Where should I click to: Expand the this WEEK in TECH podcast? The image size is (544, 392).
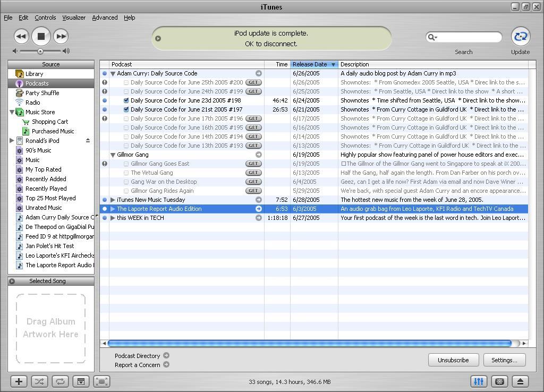tap(113, 218)
